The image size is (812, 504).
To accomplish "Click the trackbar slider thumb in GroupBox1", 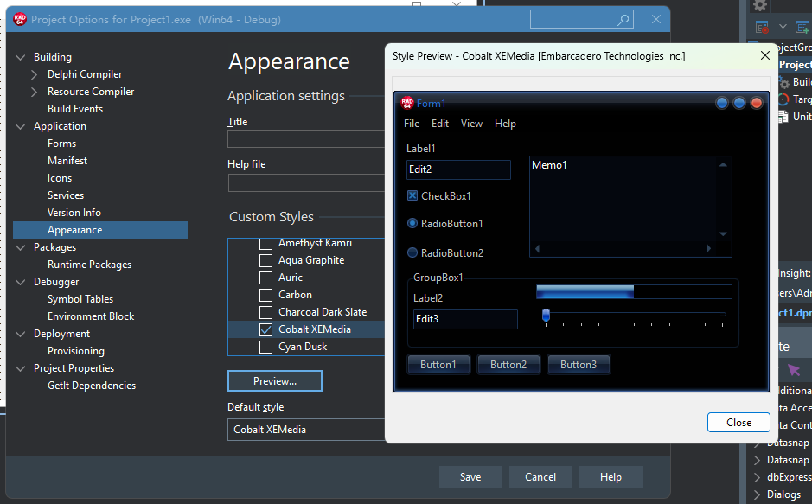I will (546, 316).
